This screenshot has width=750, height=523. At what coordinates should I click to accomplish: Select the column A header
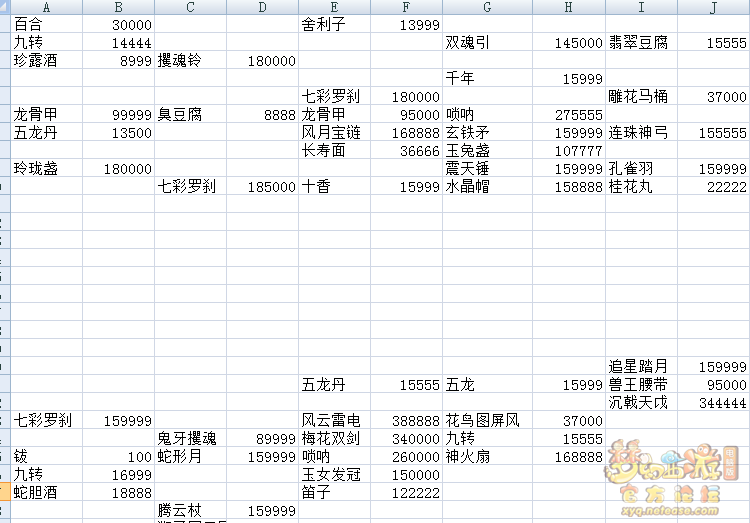pyautogui.click(x=47, y=7)
